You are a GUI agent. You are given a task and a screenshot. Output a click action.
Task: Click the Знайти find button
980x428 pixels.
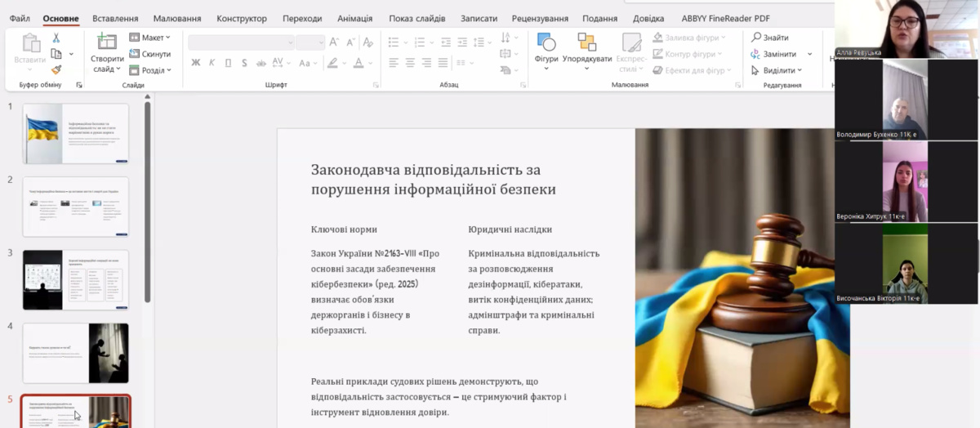pyautogui.click(x=770, y=38)
